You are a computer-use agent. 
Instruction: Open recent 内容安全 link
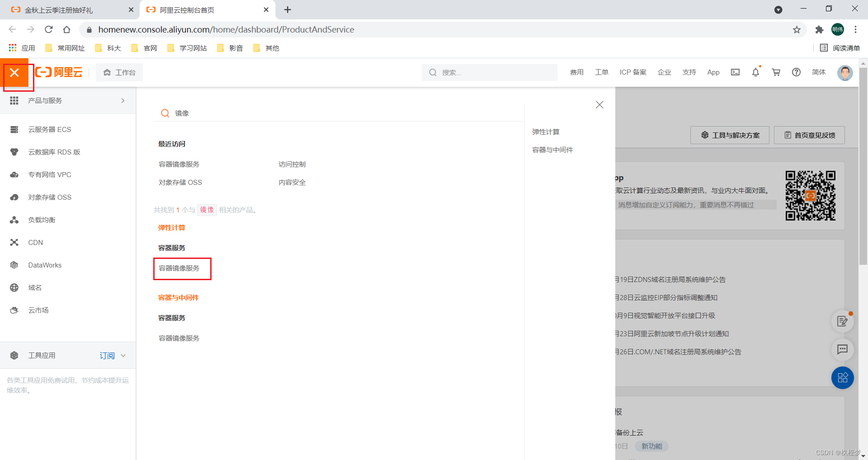click(292, 182)
